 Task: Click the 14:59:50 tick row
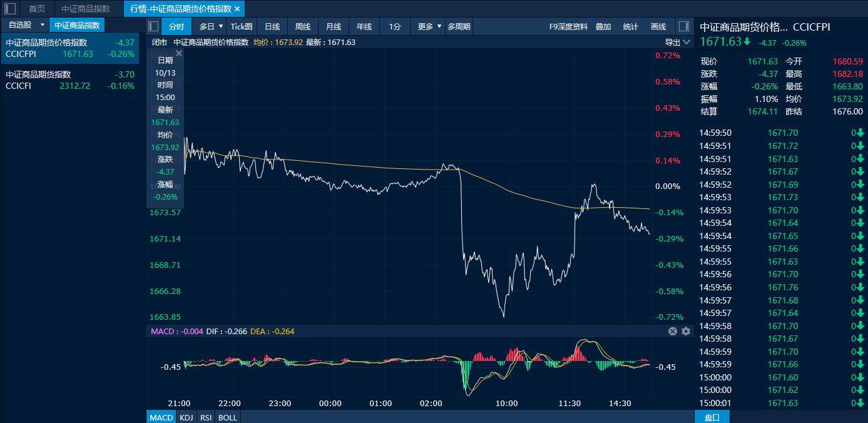(x=781, y=133)
